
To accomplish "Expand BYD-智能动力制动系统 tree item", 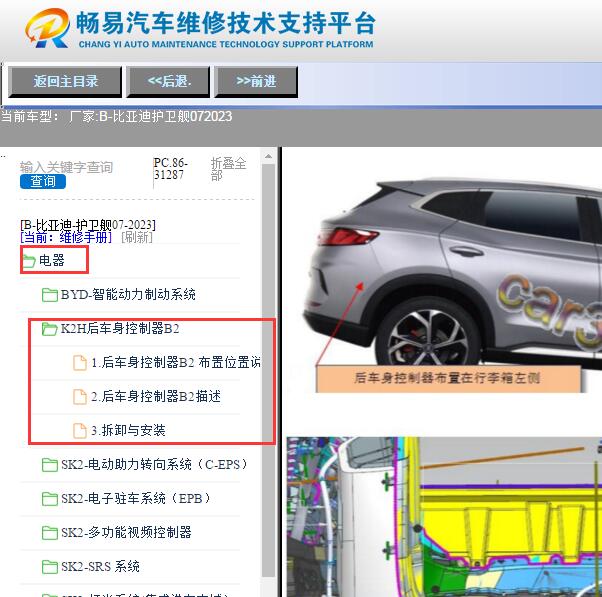I will click(128, 294).
